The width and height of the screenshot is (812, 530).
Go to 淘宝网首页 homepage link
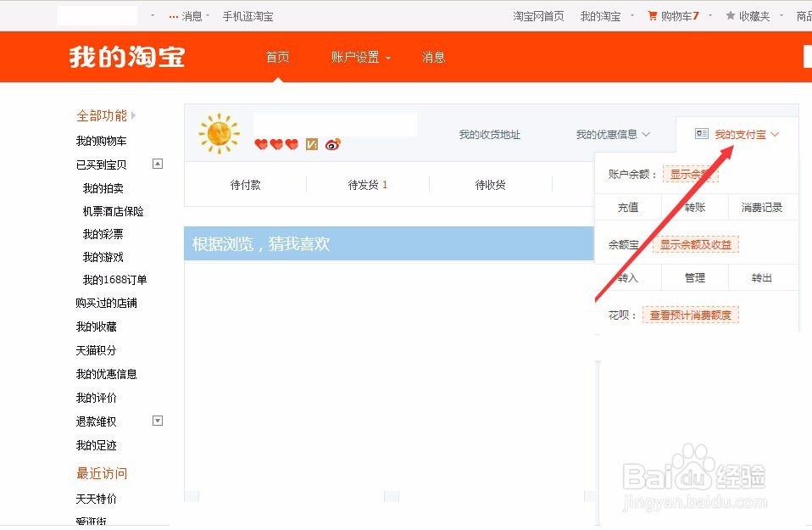(x=537, y=14)
